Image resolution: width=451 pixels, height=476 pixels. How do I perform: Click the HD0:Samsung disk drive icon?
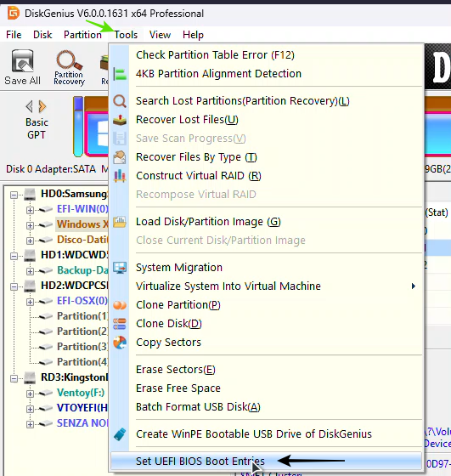[x=30, y=195]
